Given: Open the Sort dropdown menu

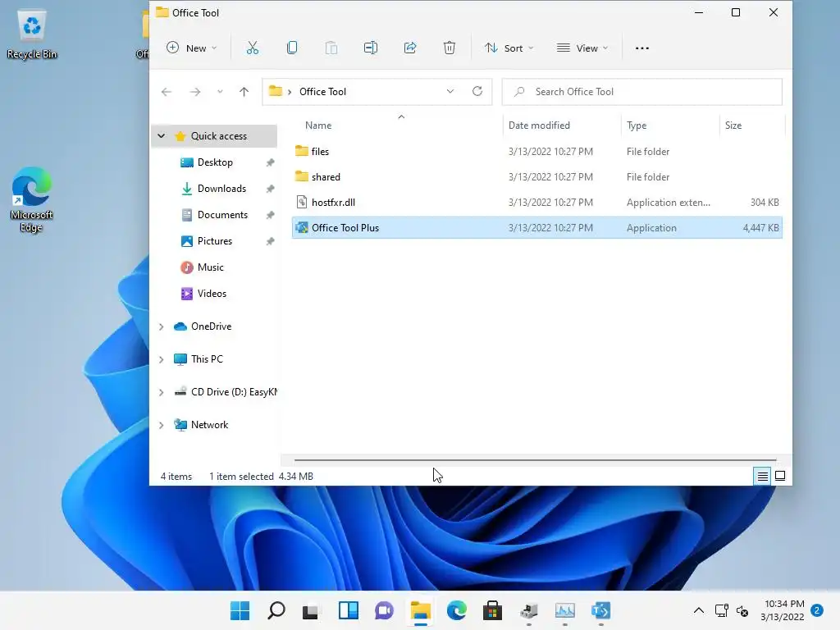Looking at the screenshot, I should click(x=509, y=48).
